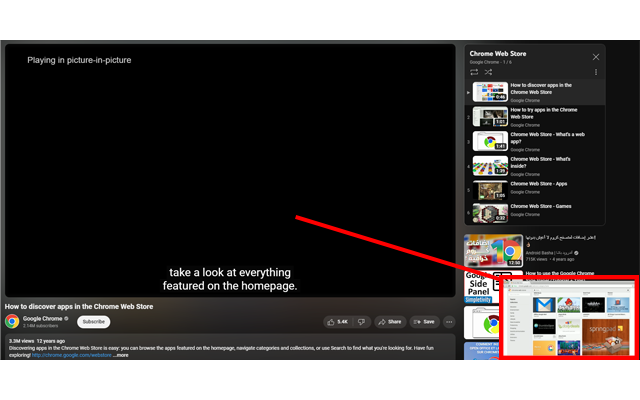Click the 'Playing in picture-in-picture' text
The width and height of the screenshot is (640, 400).
click(79, 60)
